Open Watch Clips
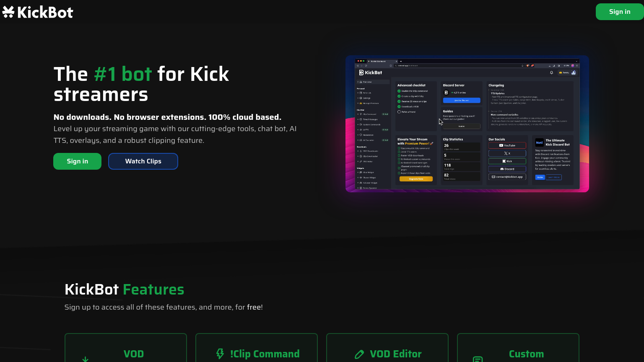Viewport: 644px width, 362px height. [143, 161]
